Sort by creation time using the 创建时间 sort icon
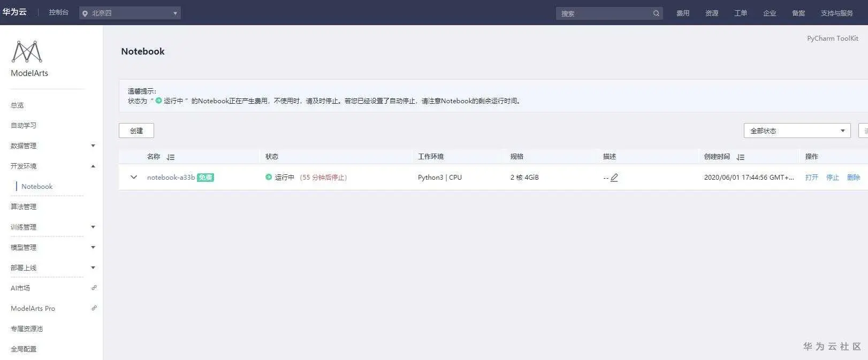 click(x=741, y=157)
